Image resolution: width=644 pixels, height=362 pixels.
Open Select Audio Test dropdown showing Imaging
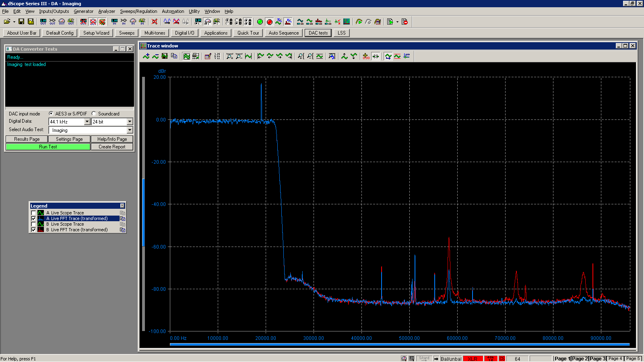coord(130,130)
